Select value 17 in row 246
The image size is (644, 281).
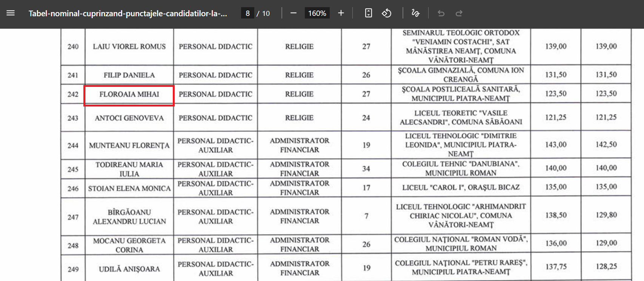click(x=366, y=188)
